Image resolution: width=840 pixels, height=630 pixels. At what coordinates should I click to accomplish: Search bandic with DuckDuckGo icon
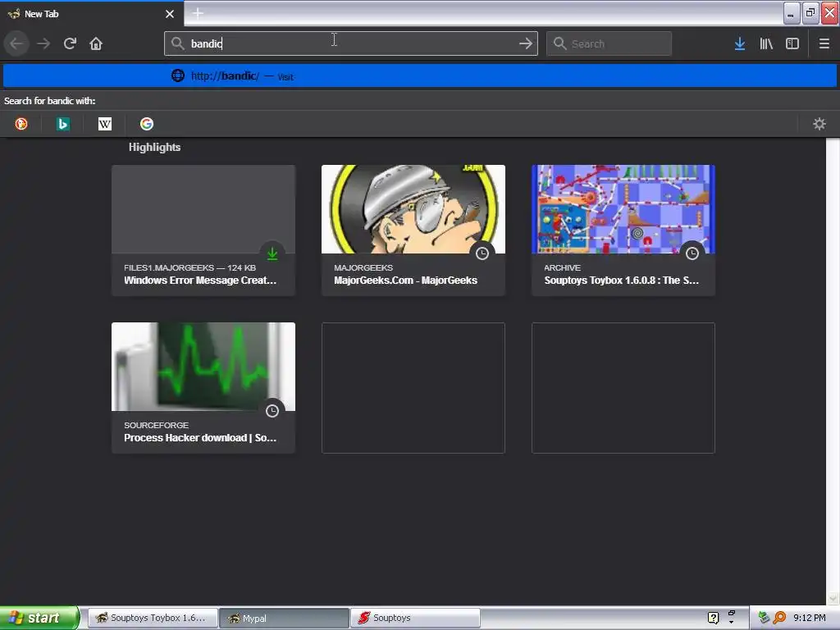tap(21, 125)
